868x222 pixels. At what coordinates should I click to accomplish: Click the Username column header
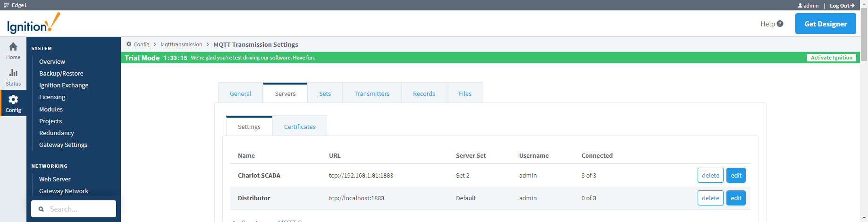[534, 155]
